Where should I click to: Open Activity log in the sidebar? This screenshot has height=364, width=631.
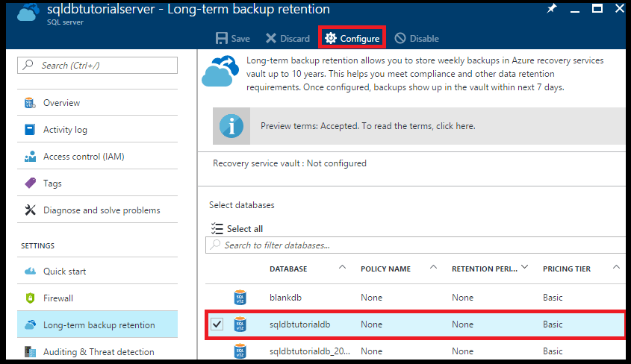(97, 129)
